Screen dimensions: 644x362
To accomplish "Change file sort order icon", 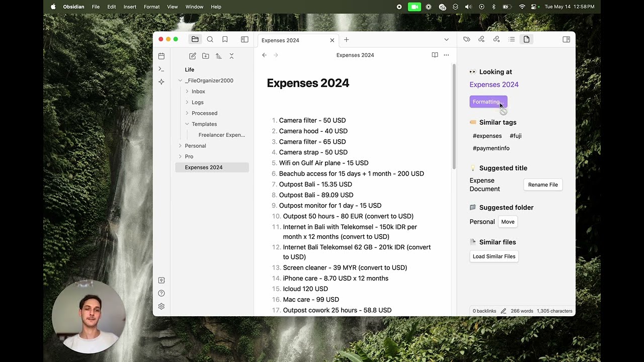I will [218, 56].
